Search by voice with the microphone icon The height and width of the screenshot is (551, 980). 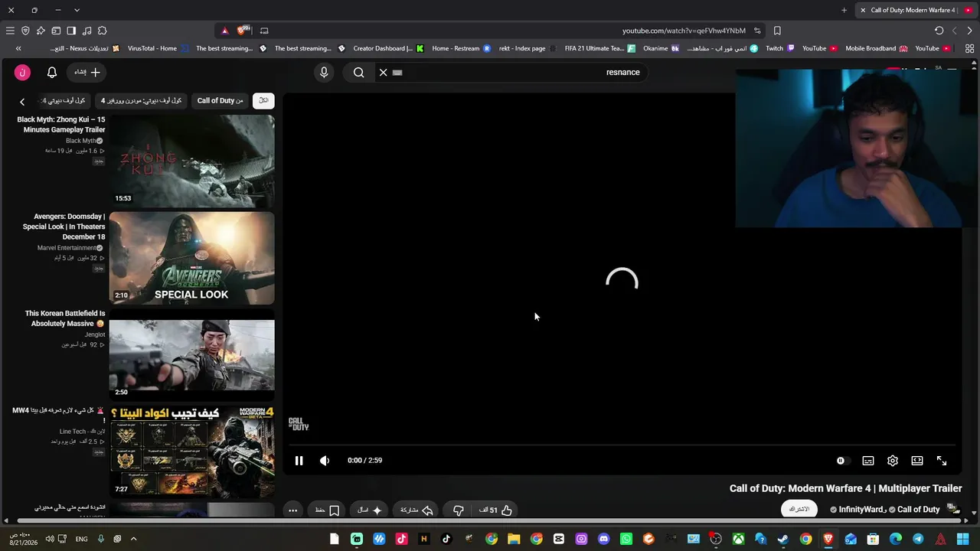point(324,72)
